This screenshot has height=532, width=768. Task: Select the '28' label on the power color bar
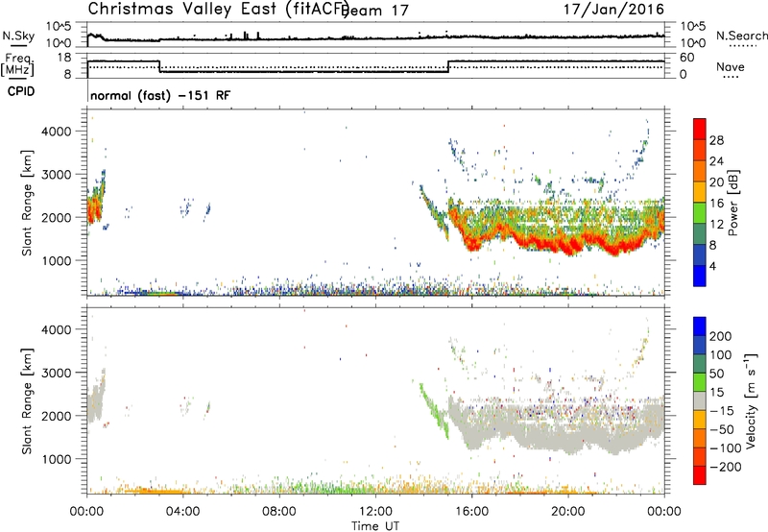click(716, 140)
